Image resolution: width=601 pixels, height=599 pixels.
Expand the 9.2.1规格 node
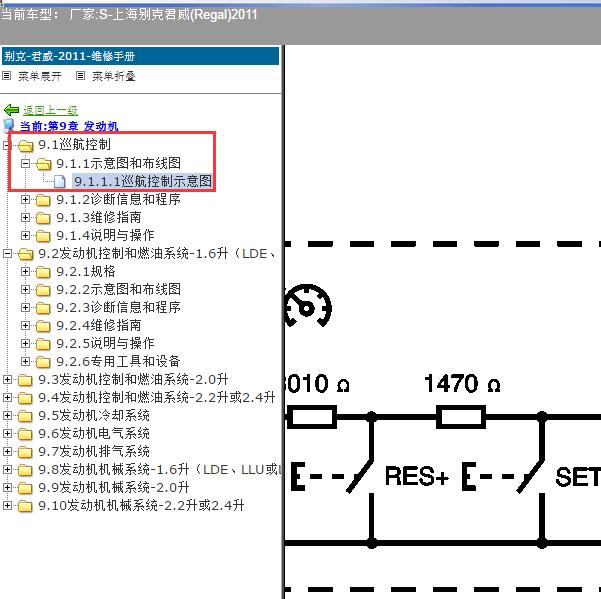[25, 271]
